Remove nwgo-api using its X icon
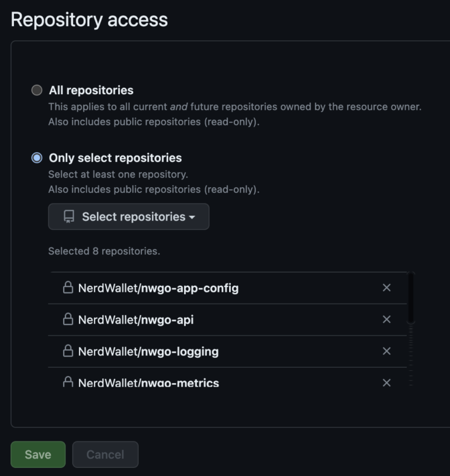The height and width of the screenshot is (476, 450). [386, 319]
